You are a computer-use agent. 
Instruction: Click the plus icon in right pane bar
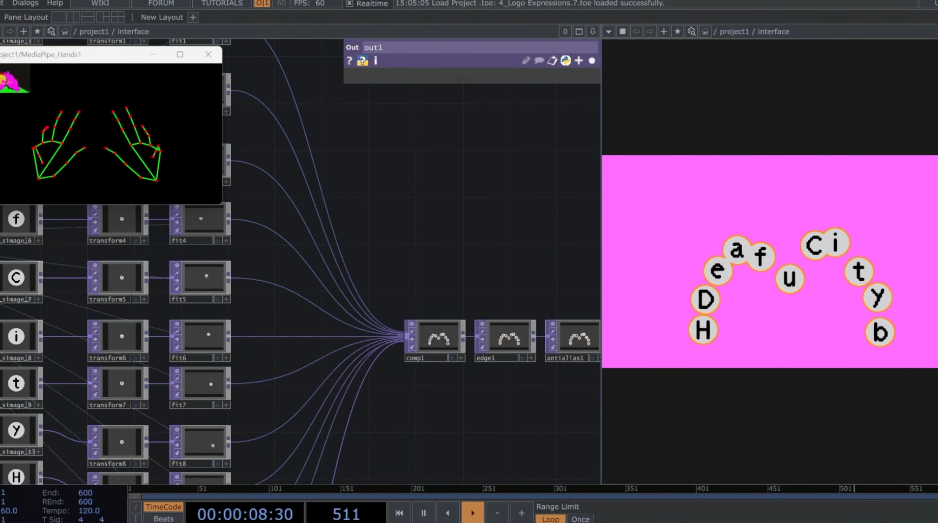point(663,31)
